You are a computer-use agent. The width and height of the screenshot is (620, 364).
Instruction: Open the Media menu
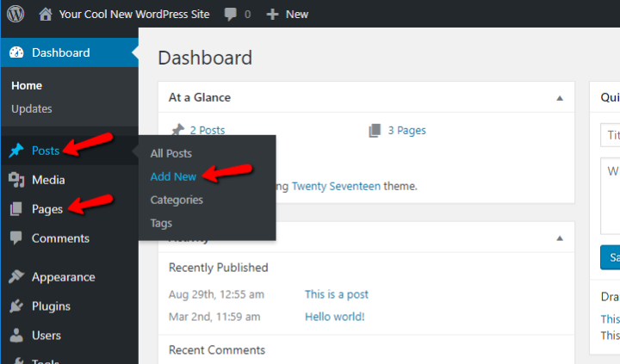click(x=48, y=180)
